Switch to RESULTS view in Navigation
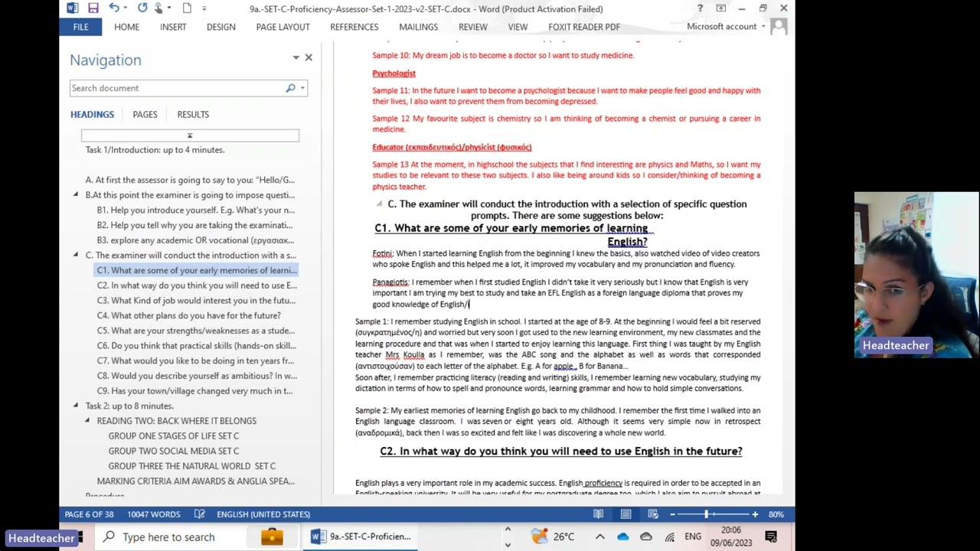Screen dimensions: 980x551 (193, 114)
